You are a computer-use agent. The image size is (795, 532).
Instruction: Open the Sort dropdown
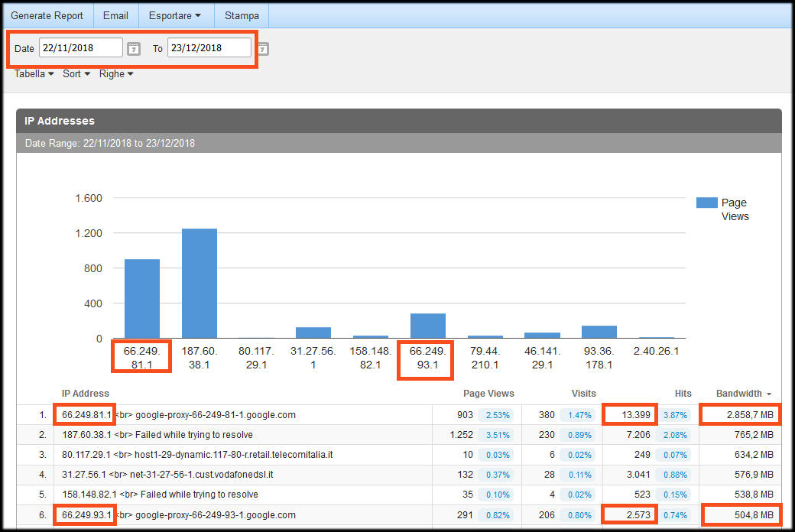pyautogui.click(x=76, y=73)
